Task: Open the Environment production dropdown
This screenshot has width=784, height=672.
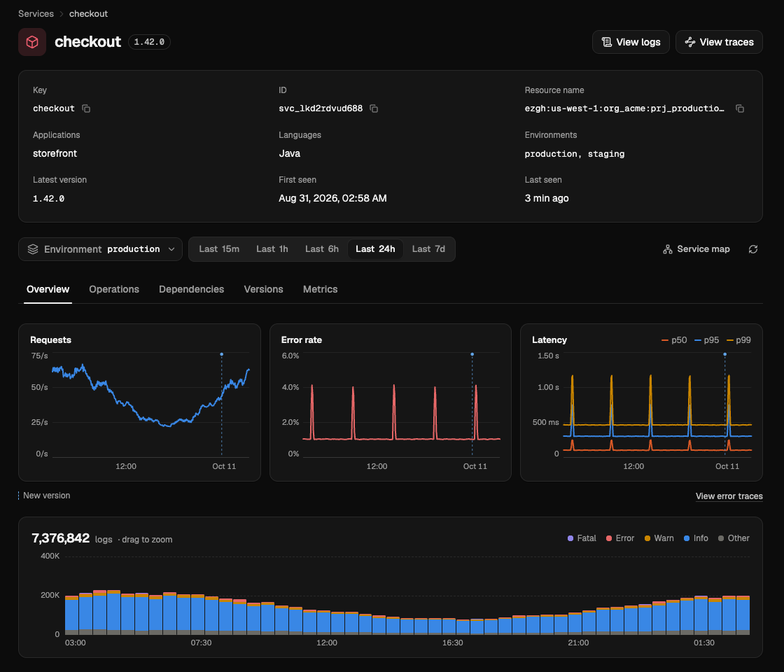Action: tap(101, 249)
